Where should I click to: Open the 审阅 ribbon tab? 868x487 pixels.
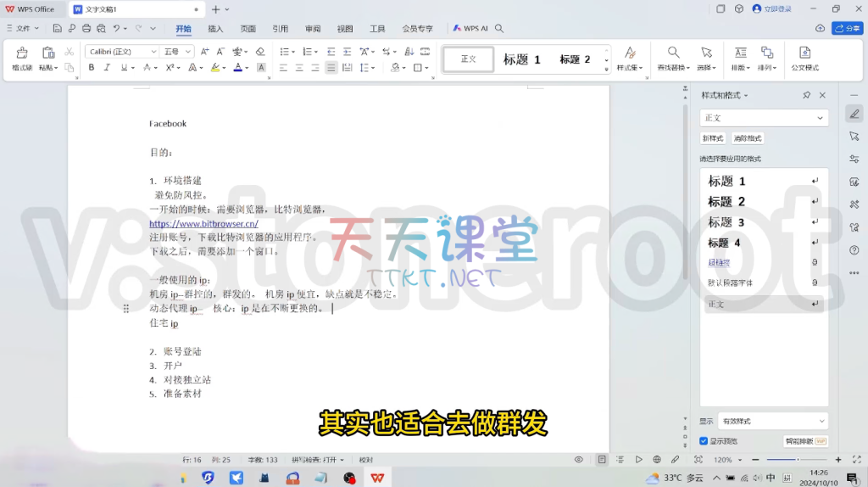click(313, 29)
